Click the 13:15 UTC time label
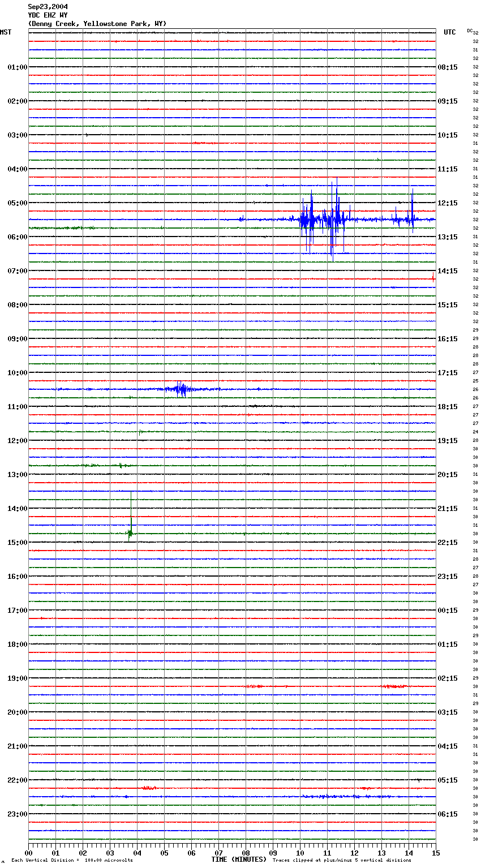481x868 pixels. tap(448, 237)
